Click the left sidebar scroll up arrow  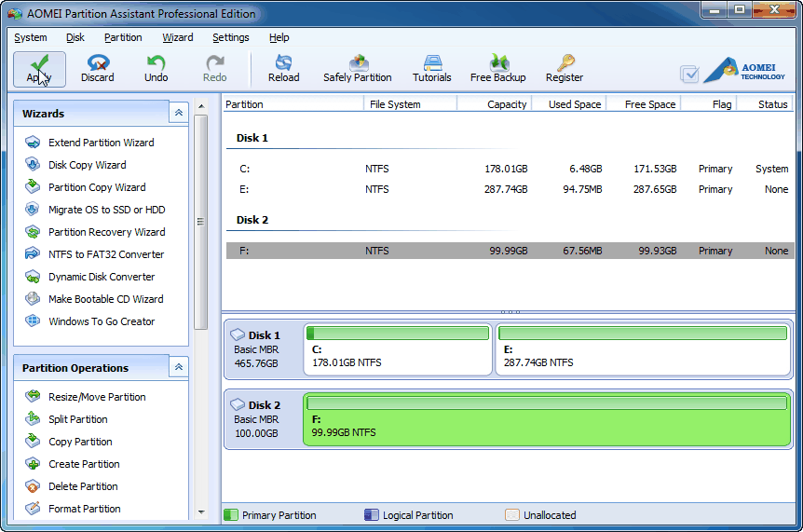tap(201, 106)
